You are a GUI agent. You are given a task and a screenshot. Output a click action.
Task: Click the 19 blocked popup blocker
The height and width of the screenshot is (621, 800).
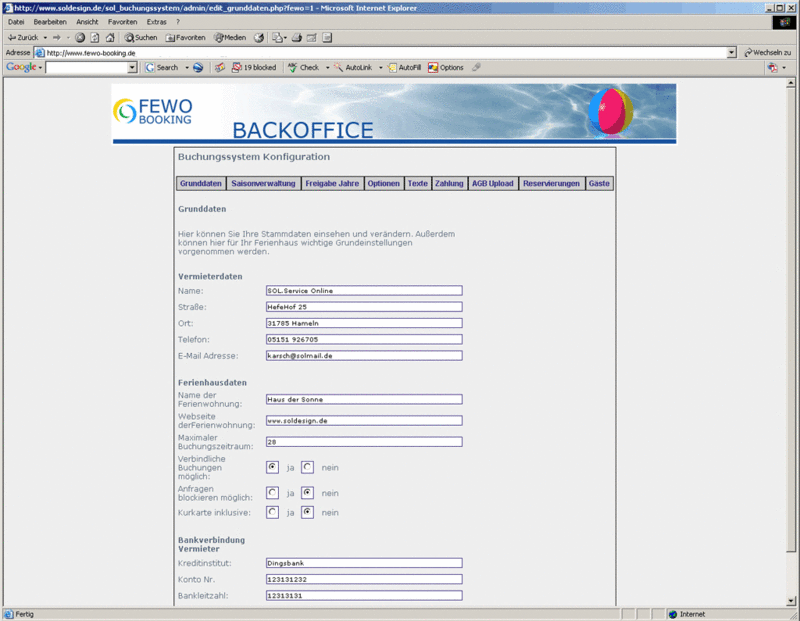253,67
